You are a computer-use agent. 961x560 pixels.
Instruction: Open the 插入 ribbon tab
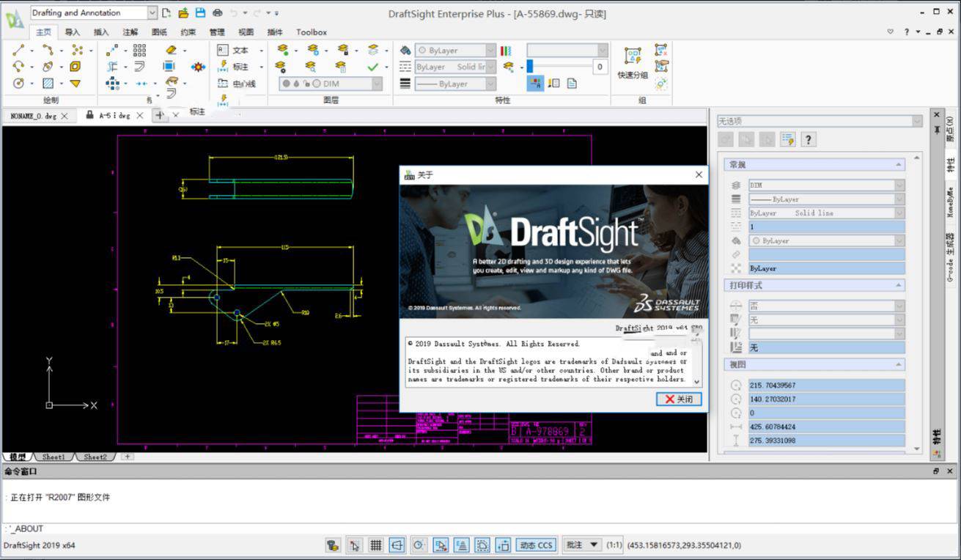click(x=101, y=32)
